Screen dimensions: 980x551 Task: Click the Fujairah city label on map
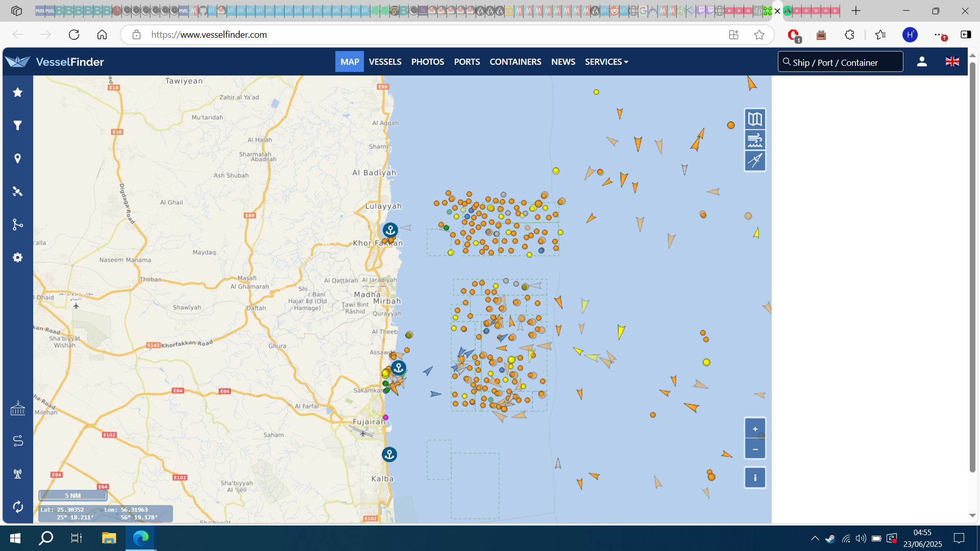coord(369,422)
